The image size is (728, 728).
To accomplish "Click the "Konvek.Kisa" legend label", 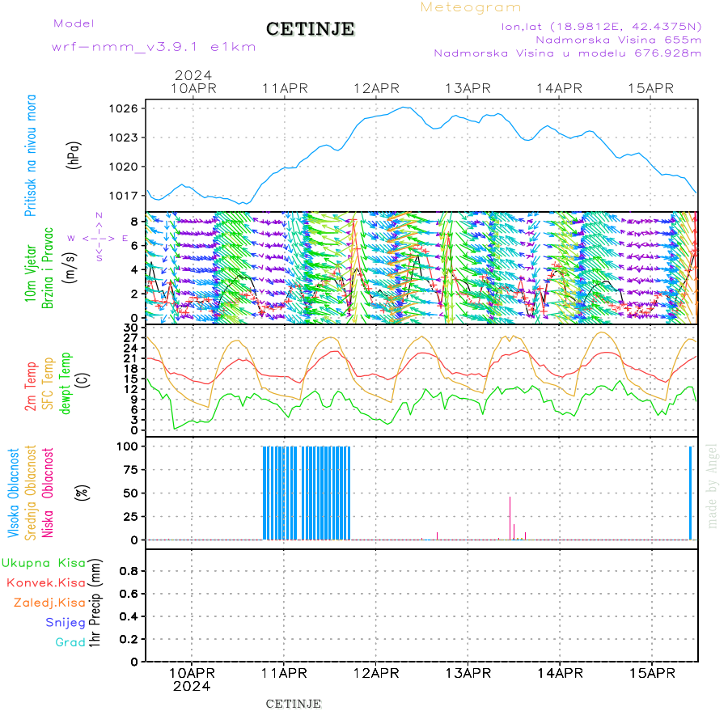I will point(46,583).
